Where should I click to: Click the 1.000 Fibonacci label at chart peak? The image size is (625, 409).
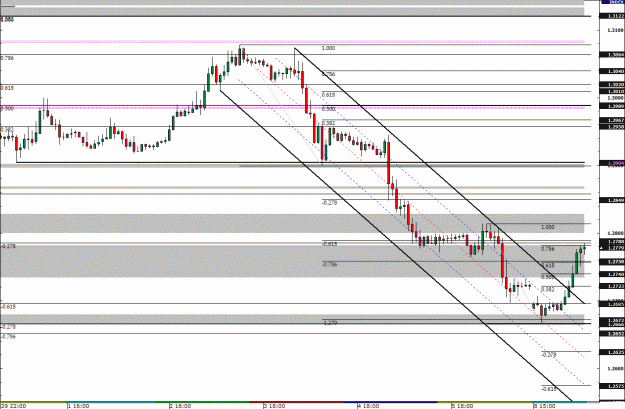[x=328, y=48]
